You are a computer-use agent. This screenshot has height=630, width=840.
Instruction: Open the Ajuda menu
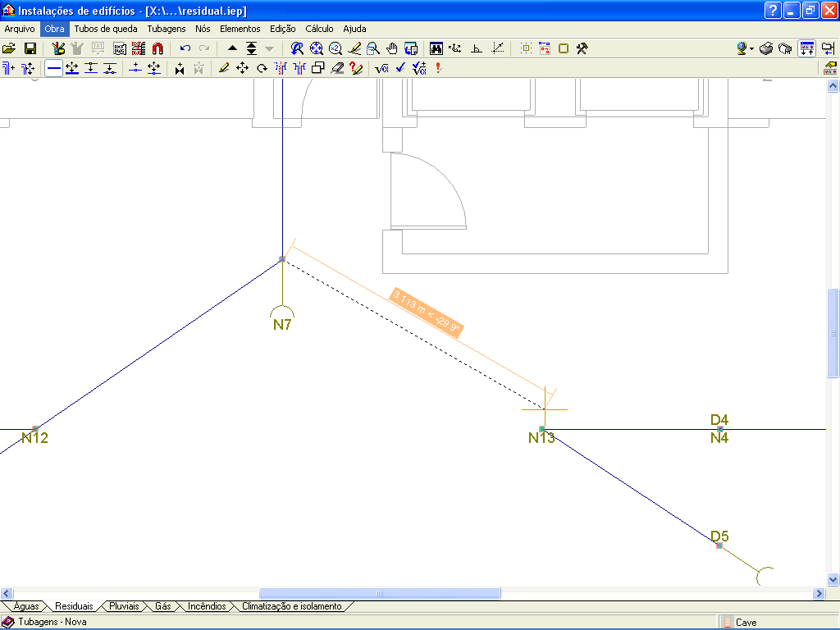click(x=354, y=29)
